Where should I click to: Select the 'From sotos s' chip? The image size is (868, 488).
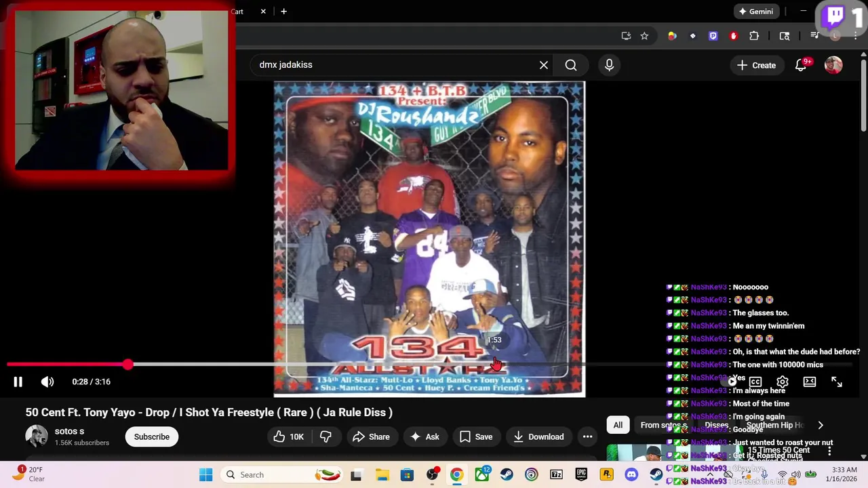tap(663, 426)
